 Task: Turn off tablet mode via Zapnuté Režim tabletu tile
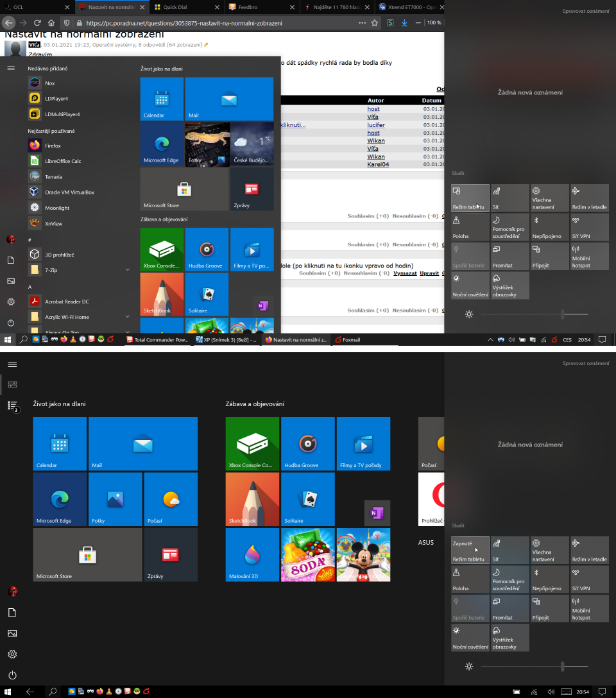(470, 550)
